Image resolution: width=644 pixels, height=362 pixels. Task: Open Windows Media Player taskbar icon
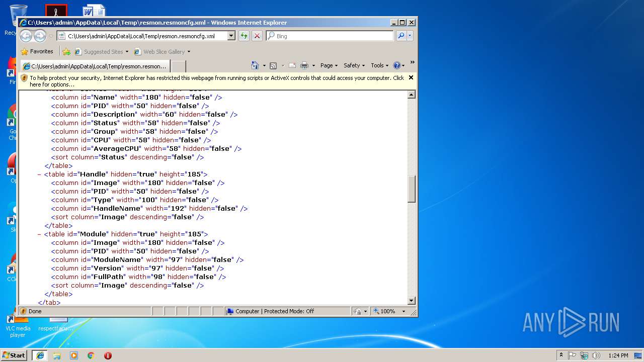click(x=74, y=355)
